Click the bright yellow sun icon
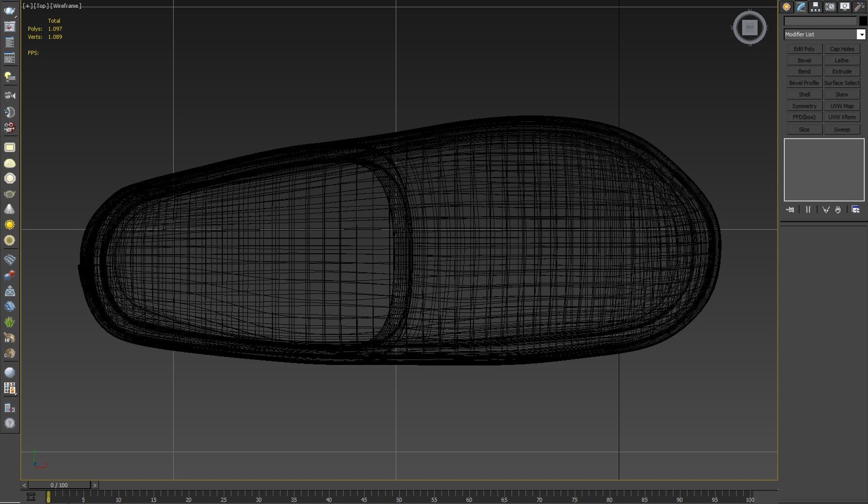 pyautogui.click(x=9, y=225)
